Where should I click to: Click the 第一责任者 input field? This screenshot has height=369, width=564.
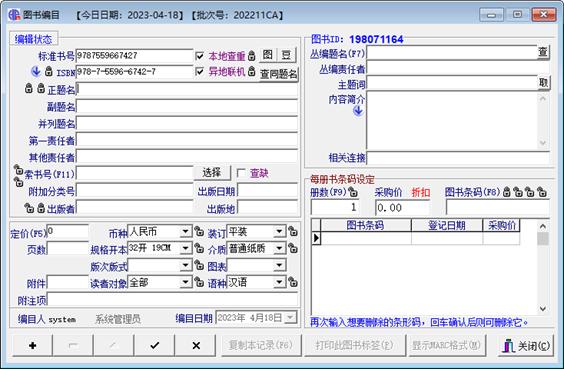tap(187, 140)
